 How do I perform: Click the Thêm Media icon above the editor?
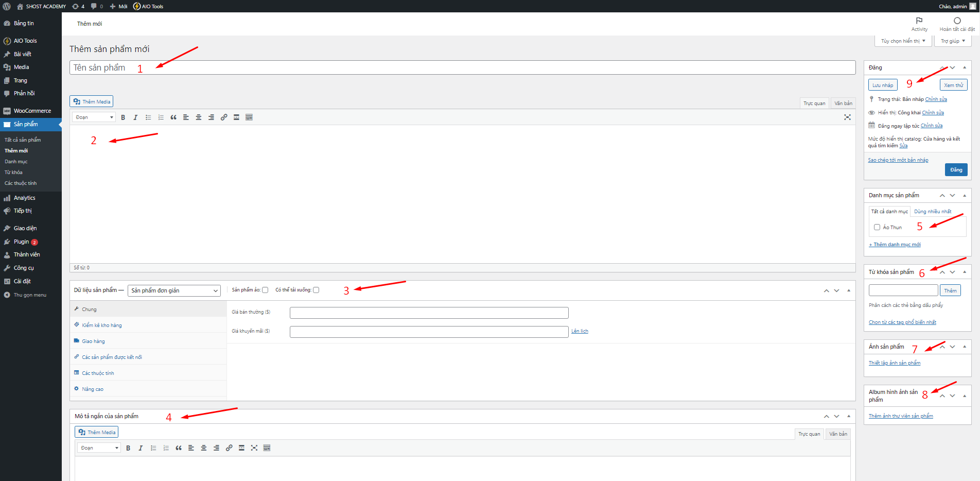click(91, 101)
